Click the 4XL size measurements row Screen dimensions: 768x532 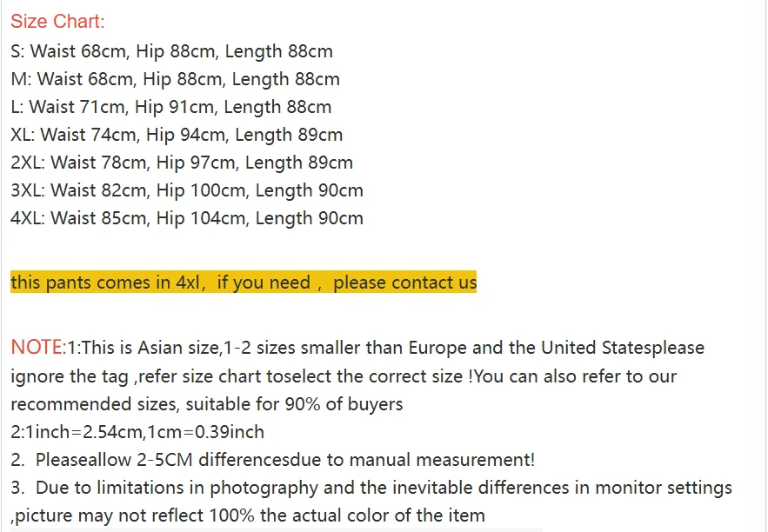[x=187, y=218]
